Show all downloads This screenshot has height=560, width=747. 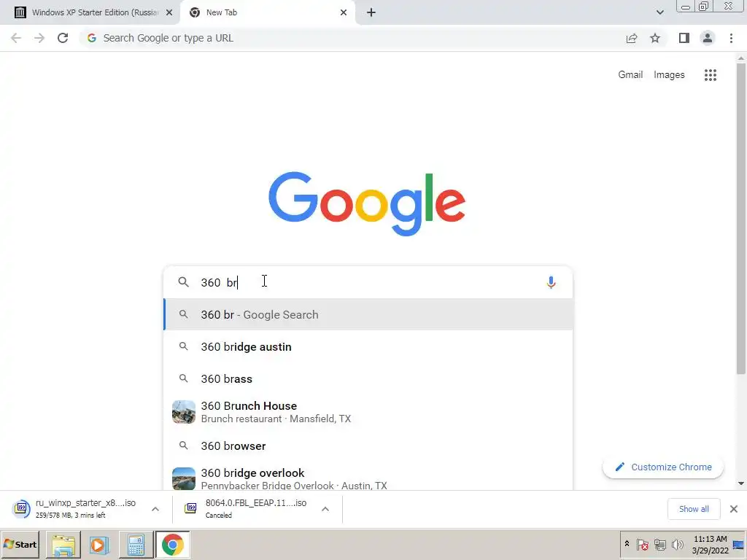coord(694,509)
